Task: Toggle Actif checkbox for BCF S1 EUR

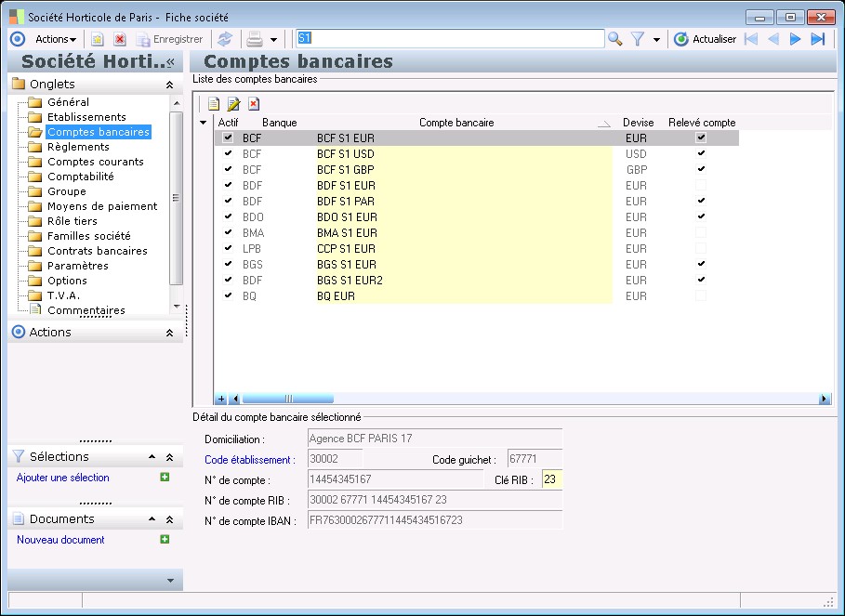Action: click(228, 138)
